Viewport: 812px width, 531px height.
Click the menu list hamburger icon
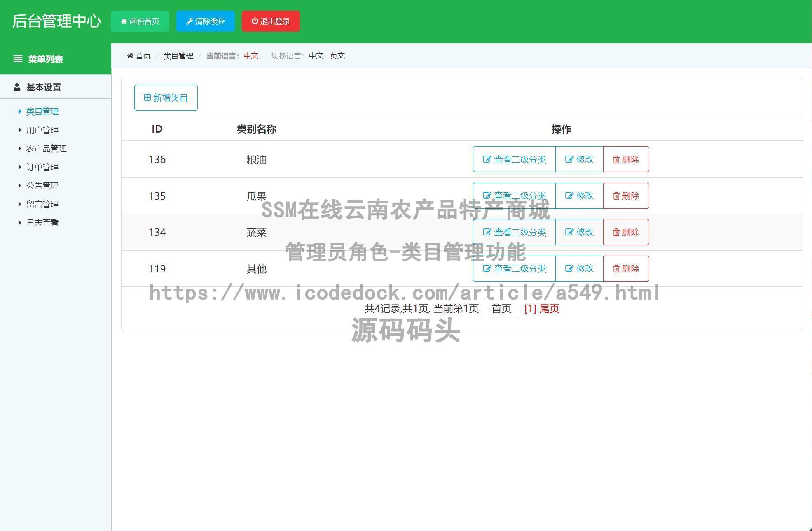point(18,59)
